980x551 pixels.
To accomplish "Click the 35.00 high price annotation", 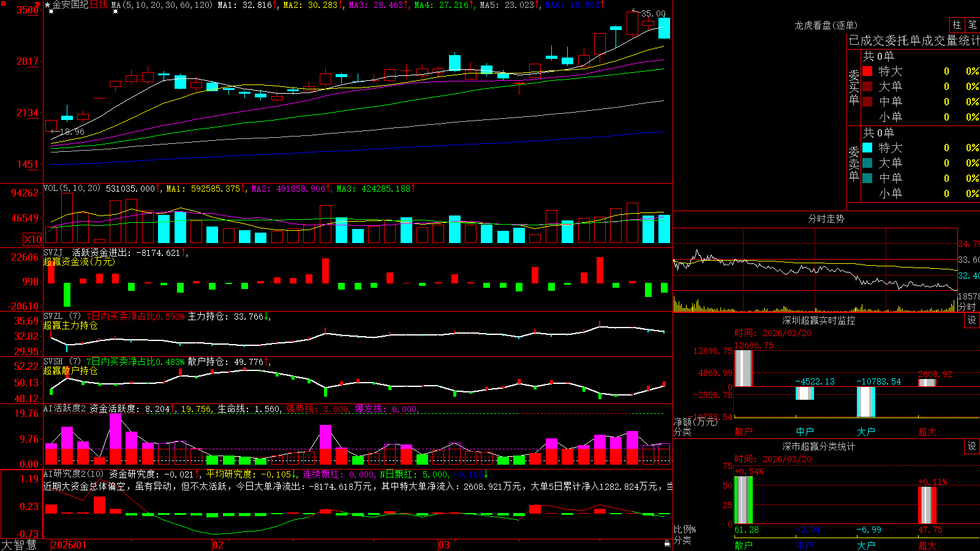I will 653,13.
